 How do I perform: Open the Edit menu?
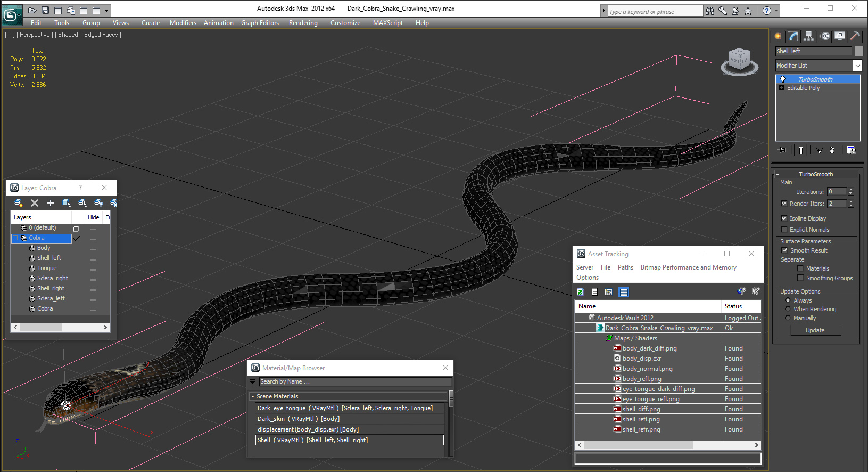pyautogui.click(x=36, y=23)
